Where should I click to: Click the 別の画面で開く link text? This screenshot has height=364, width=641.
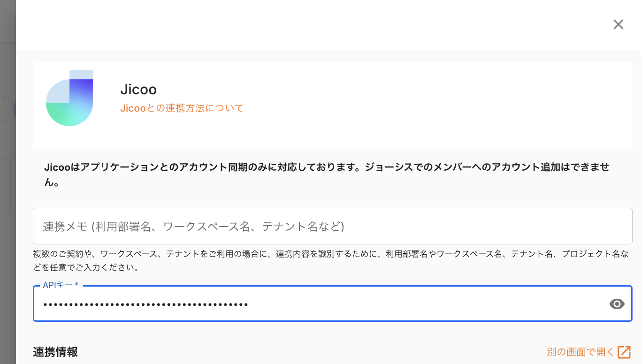point(580,352)
